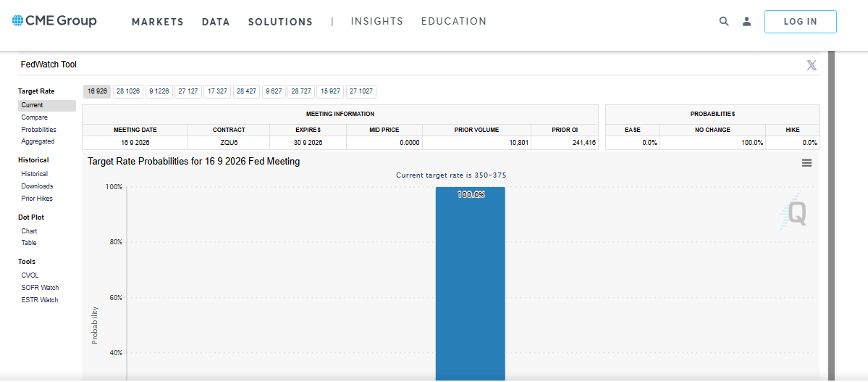Select the 27 127 meeting tab

point(188,91)
